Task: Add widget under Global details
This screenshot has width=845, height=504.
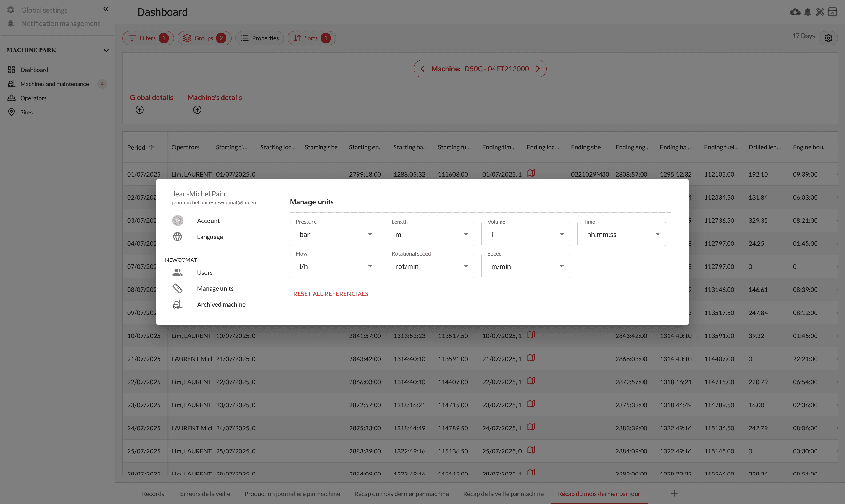Action: (140, 110)
